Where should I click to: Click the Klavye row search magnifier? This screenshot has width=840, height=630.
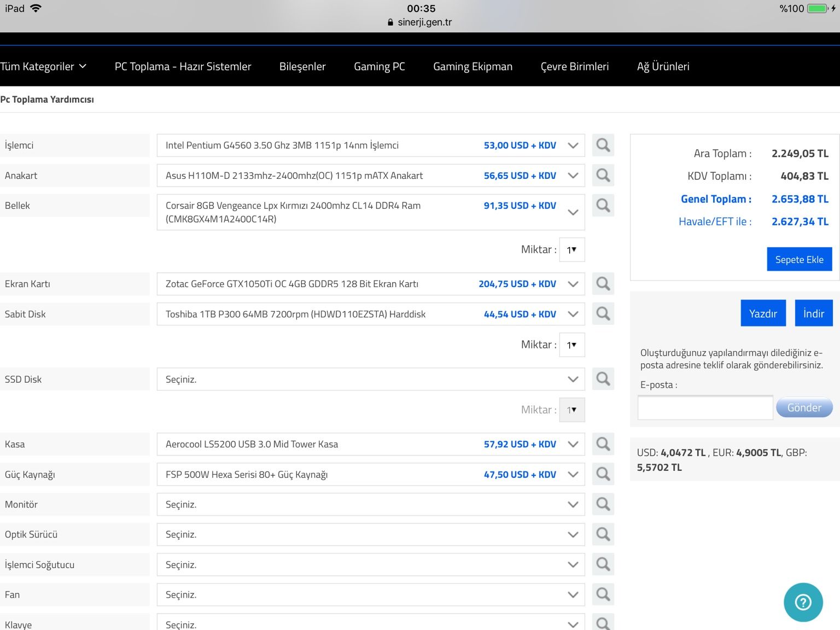tap(603, 622)
